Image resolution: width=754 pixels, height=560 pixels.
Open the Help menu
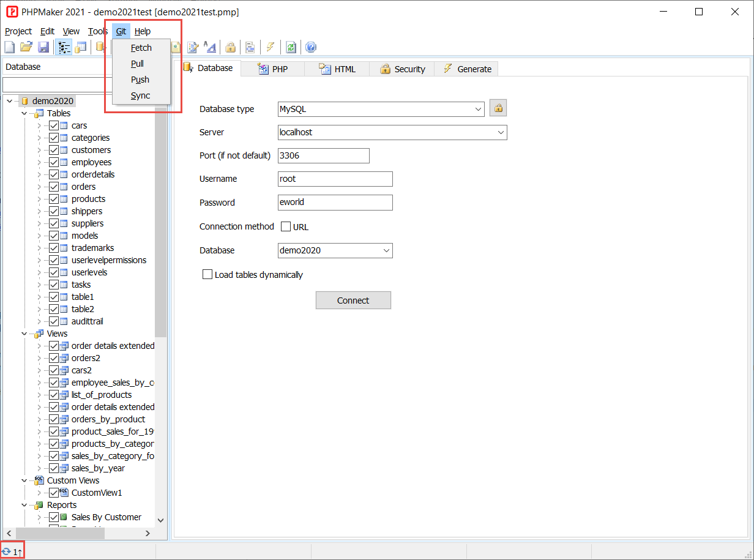coord(143,31)
